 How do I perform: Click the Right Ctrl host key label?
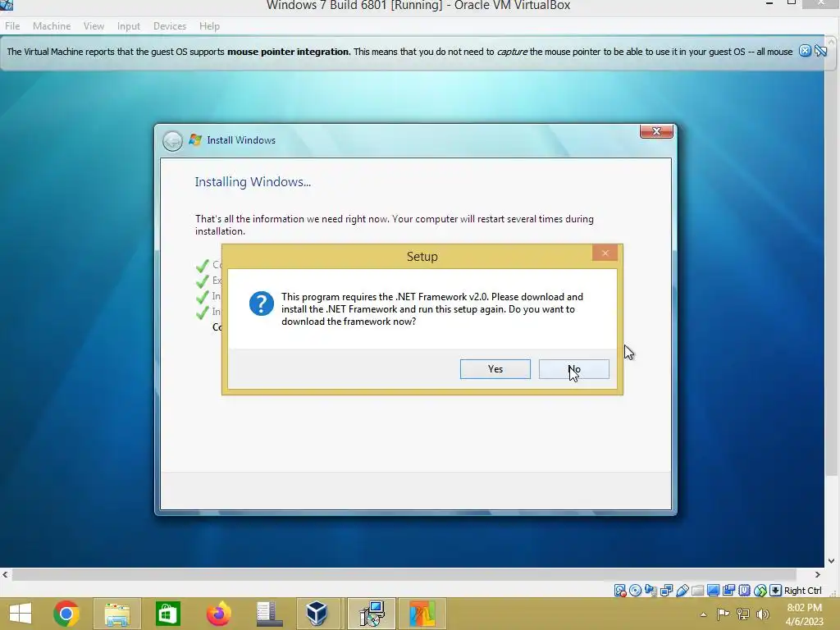[802, 591]
